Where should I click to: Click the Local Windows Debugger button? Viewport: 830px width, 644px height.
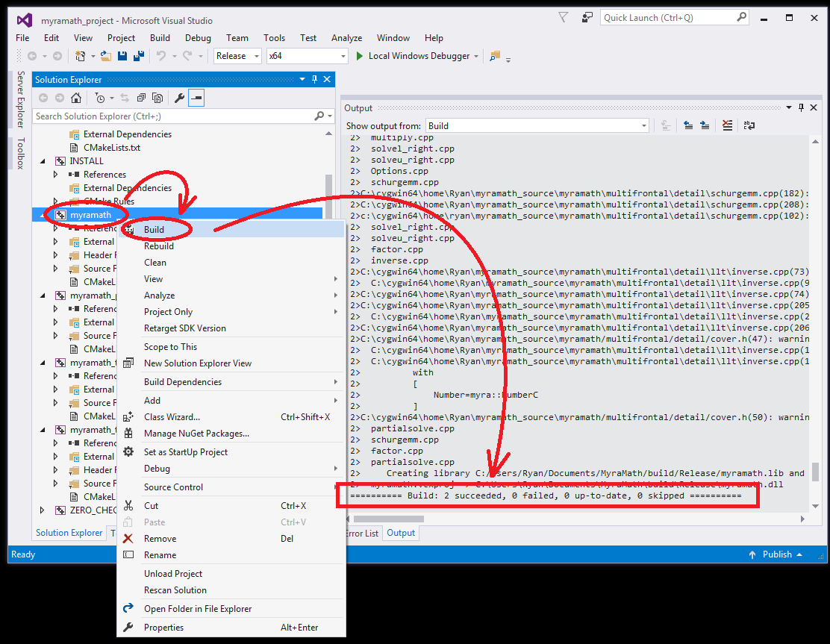click(418, 56)
